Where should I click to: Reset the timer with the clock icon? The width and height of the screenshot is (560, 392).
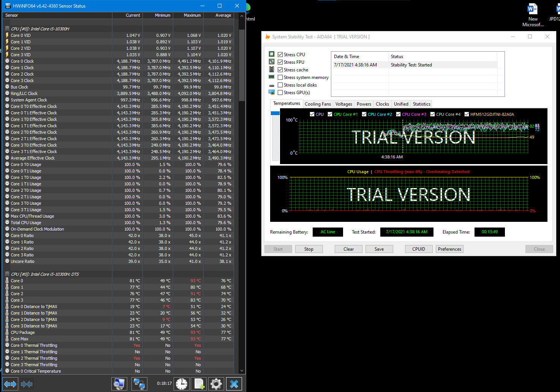(x=182, y=384)
